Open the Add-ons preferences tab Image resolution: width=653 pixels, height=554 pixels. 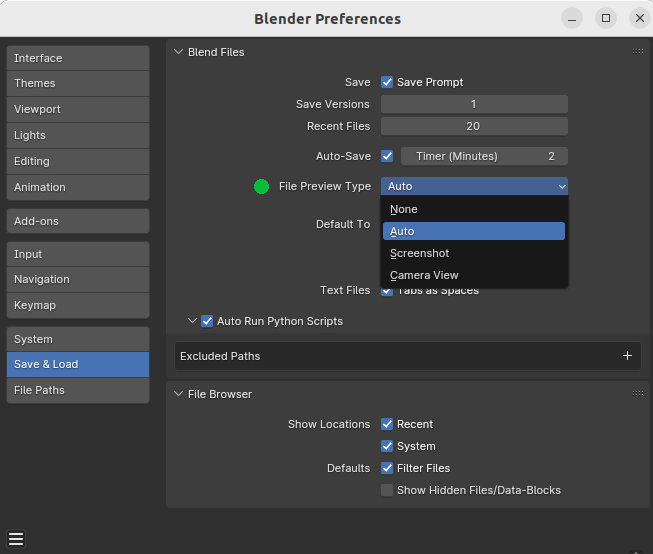click(78, 221)
